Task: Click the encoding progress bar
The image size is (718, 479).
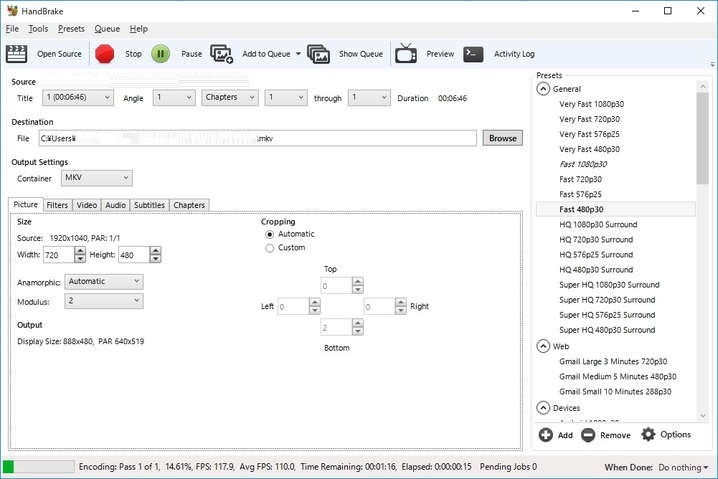Action: tap(38, 467)
